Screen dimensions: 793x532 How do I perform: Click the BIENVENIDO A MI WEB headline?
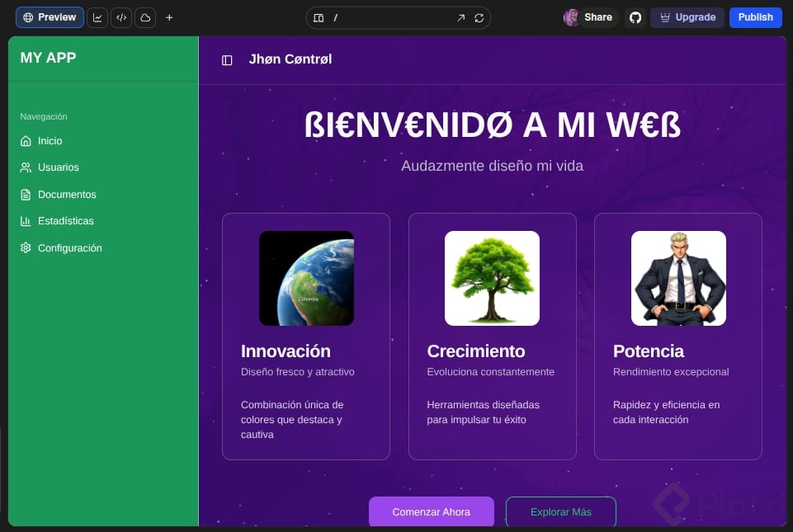[x=492, y=125]
